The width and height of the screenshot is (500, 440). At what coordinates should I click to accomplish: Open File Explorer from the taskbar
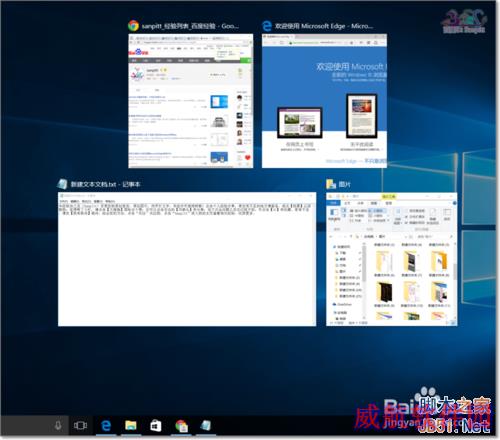131,425
